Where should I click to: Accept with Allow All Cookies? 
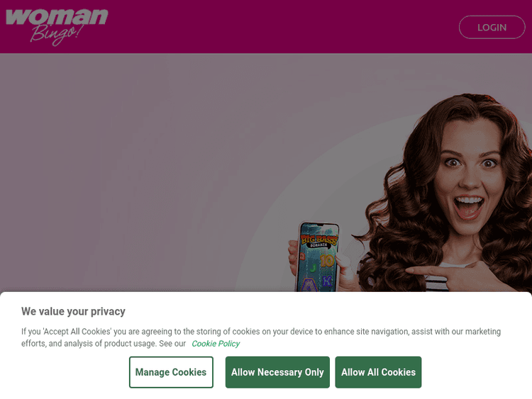378,372
